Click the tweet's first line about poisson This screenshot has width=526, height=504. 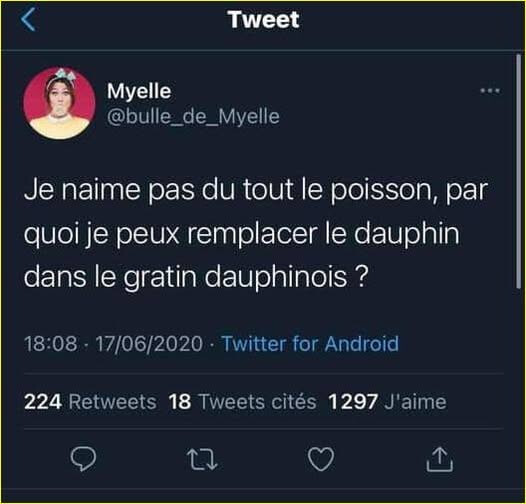click(256, 190)
